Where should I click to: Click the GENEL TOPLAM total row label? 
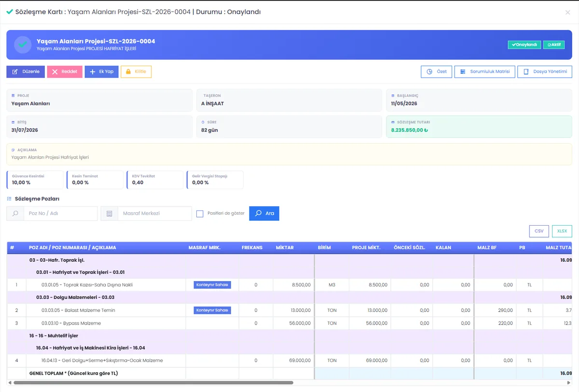(x=74, y=374)
